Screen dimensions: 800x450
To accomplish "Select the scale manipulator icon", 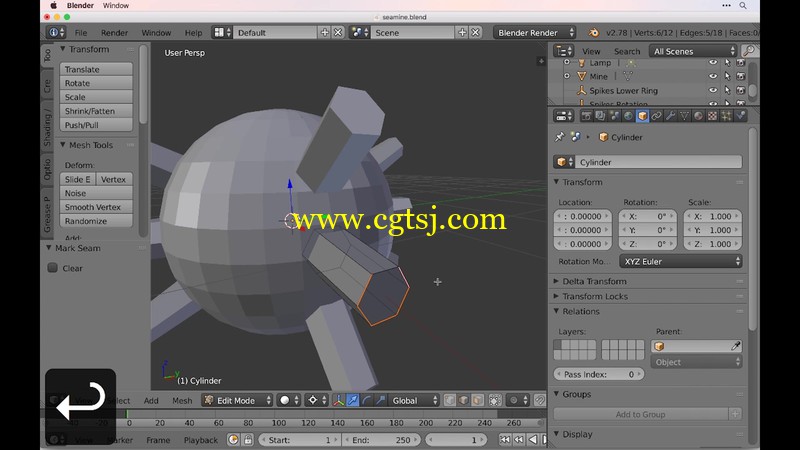I will 380,401.
